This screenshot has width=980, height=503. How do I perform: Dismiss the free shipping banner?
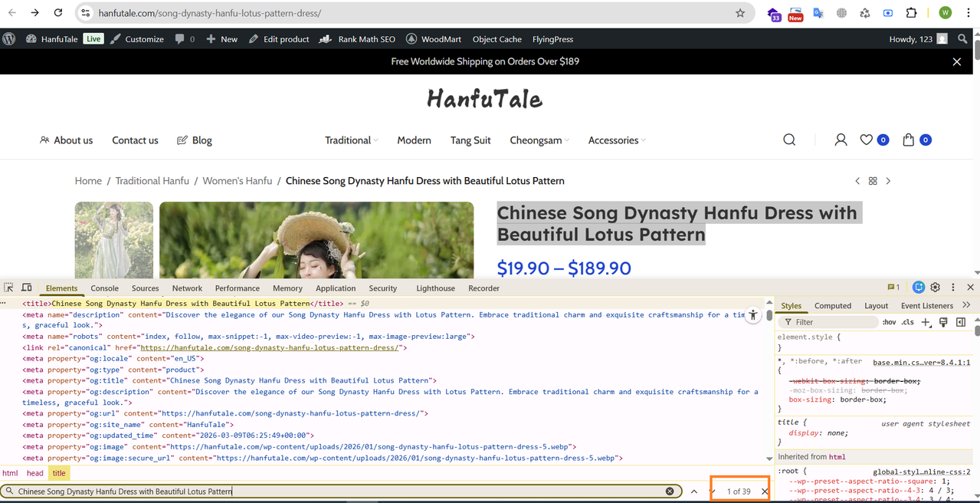pyautogui.click(x=956, y=61)
